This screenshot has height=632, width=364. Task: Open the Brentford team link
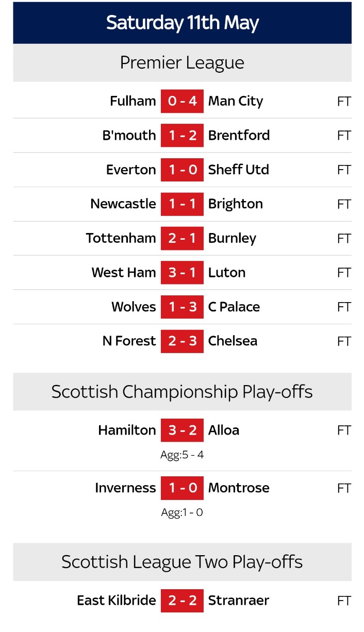[239, 135]
